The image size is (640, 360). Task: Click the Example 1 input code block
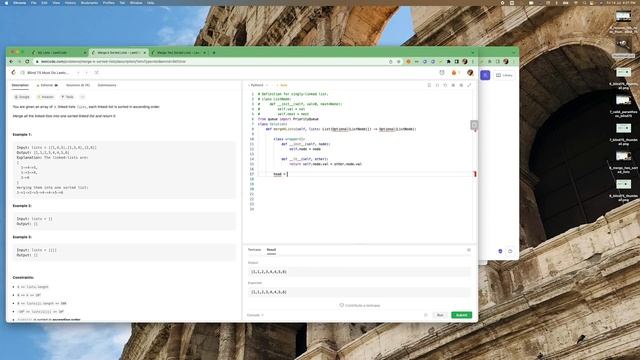(x=124, y=170)
